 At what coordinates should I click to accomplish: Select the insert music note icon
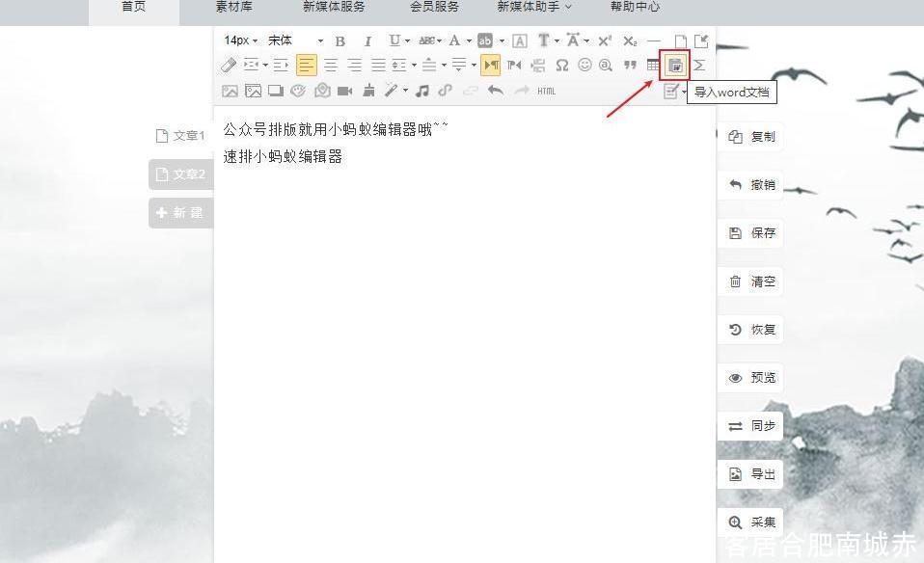pos(421,90)
